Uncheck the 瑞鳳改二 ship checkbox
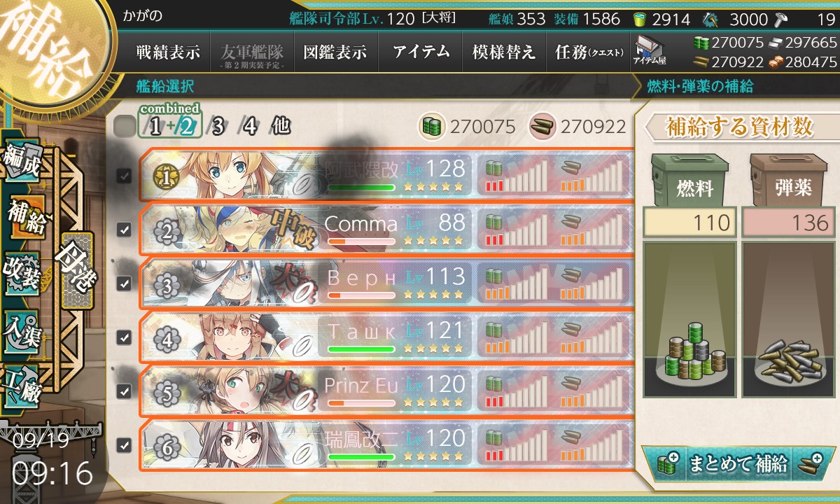Viewport: 840px width, 504px height. [x=124, y=444]
